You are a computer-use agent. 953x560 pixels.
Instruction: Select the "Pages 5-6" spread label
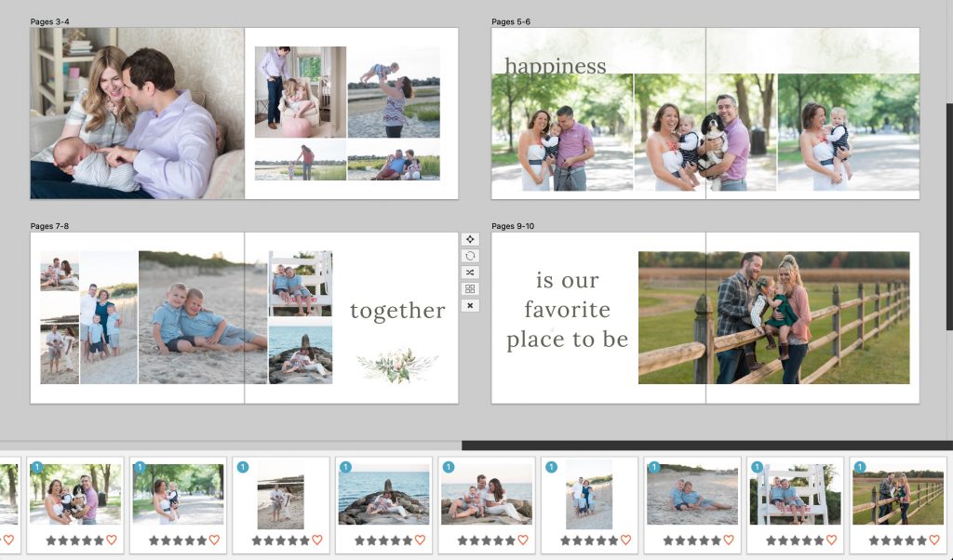[x=511, y=21]
